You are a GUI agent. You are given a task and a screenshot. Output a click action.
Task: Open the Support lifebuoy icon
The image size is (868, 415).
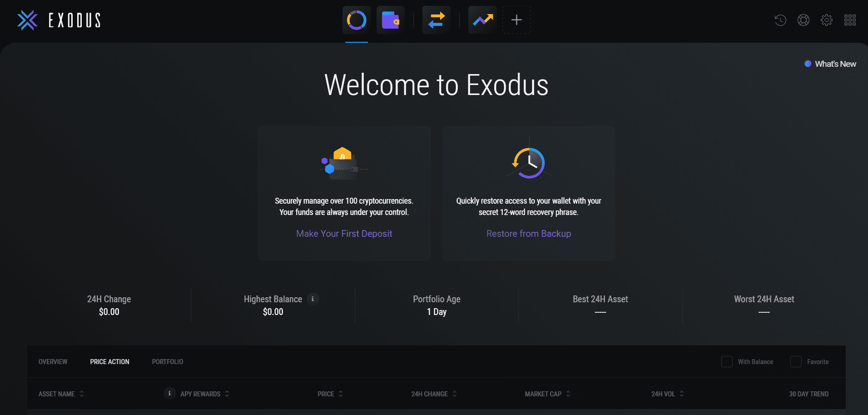pyautogui.click(x=804, y=20)
